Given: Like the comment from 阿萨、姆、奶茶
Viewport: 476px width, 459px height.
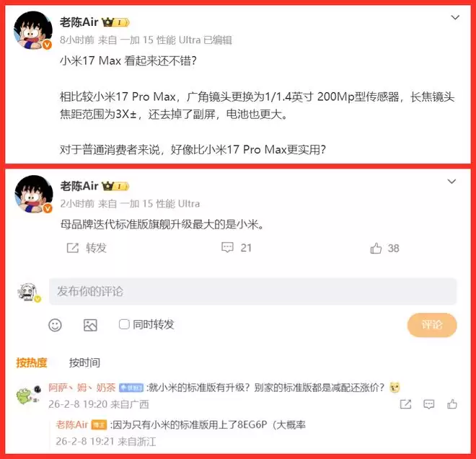Looking at the screenshot, I should (452, 404).
